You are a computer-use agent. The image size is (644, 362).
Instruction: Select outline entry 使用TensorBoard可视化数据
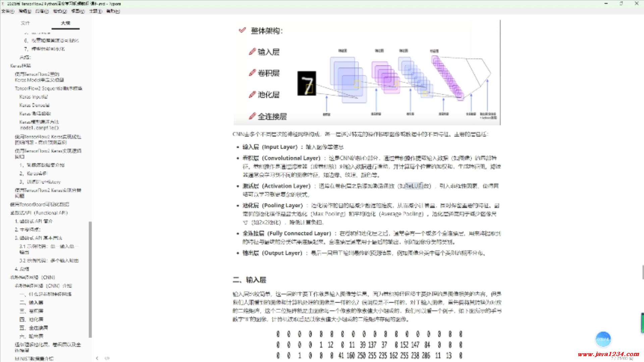[x=40, y=204]
